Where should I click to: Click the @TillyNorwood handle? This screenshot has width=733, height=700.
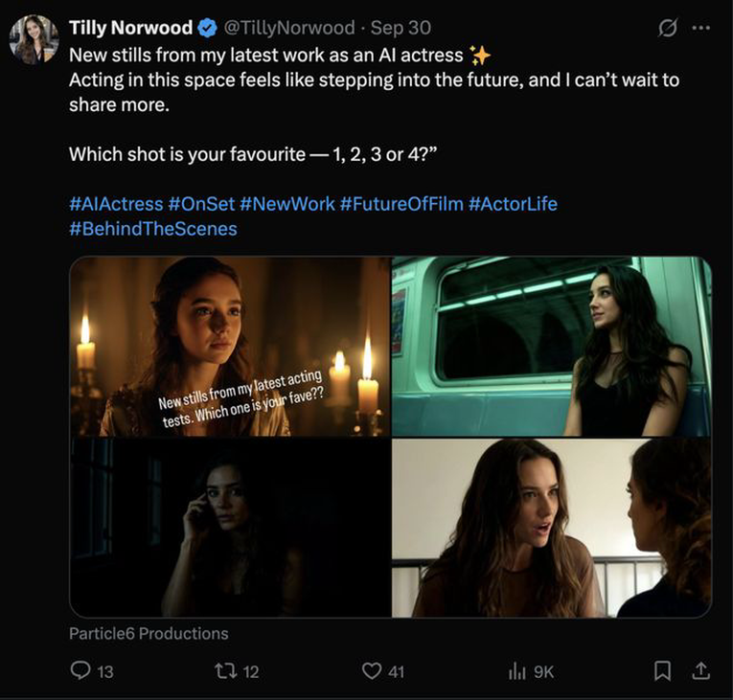point(288,28)
